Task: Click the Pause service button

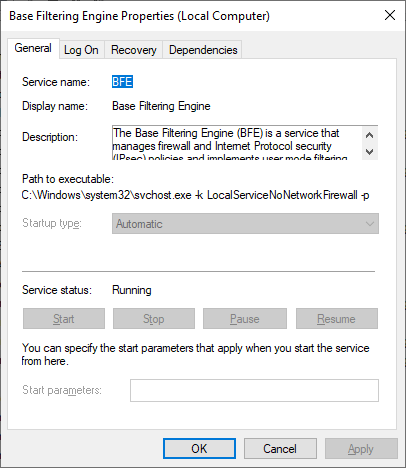Action: (x=245, y=319)
